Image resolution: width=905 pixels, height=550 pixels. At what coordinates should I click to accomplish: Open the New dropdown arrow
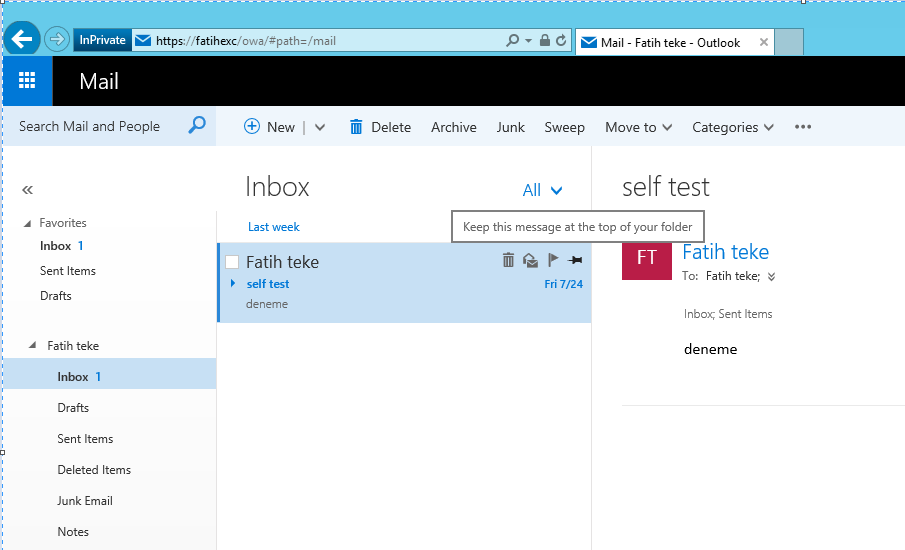click(x=320, y=127)
